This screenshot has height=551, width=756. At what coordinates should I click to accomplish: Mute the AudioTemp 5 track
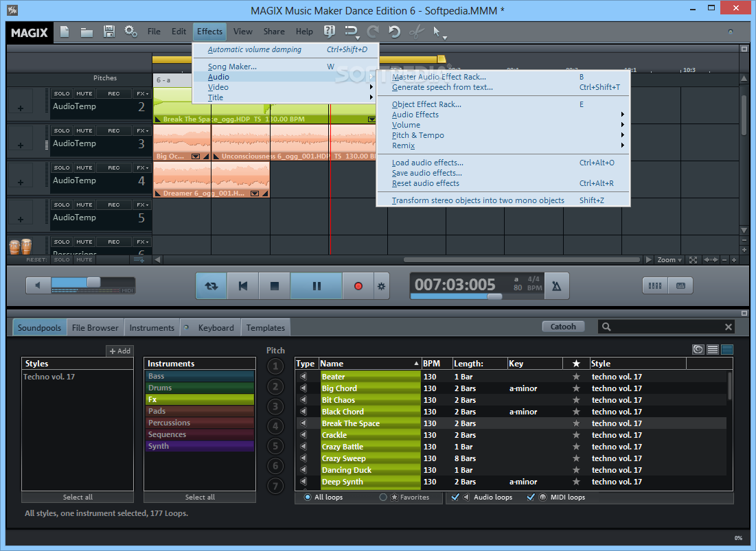(84, 204)
